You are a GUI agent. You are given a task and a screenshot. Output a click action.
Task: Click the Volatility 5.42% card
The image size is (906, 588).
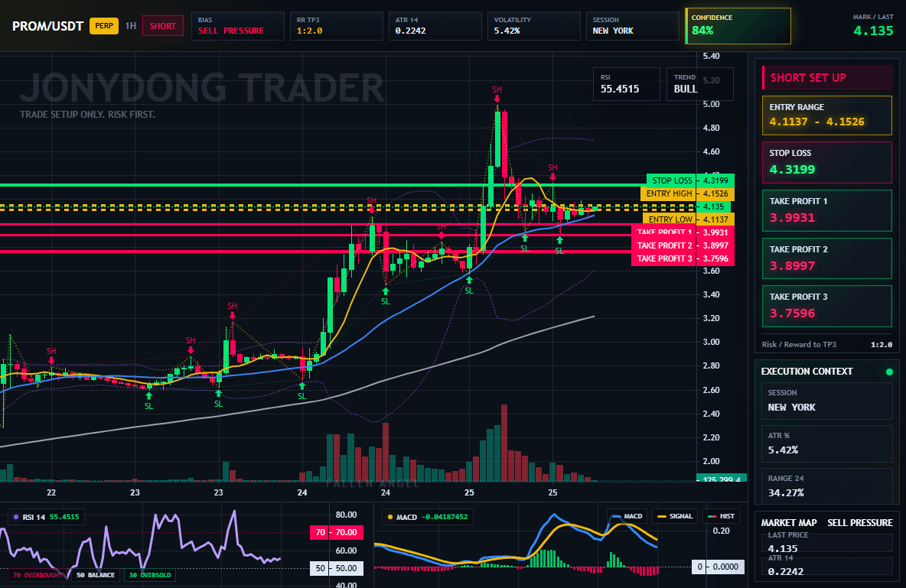pyautogui.click(x=534, y=26)
